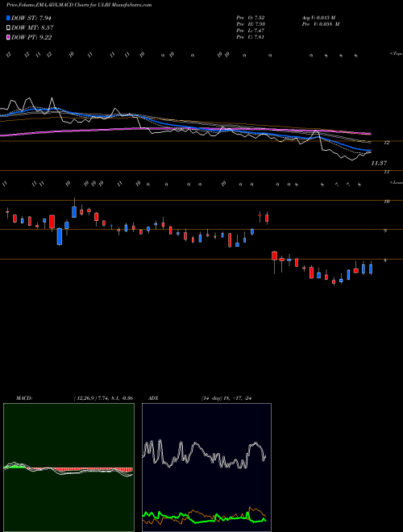This screenshot has width=403, height=532.
Task: Click the blue DOW ST legend swatch
Action: (x=8, y=18)
